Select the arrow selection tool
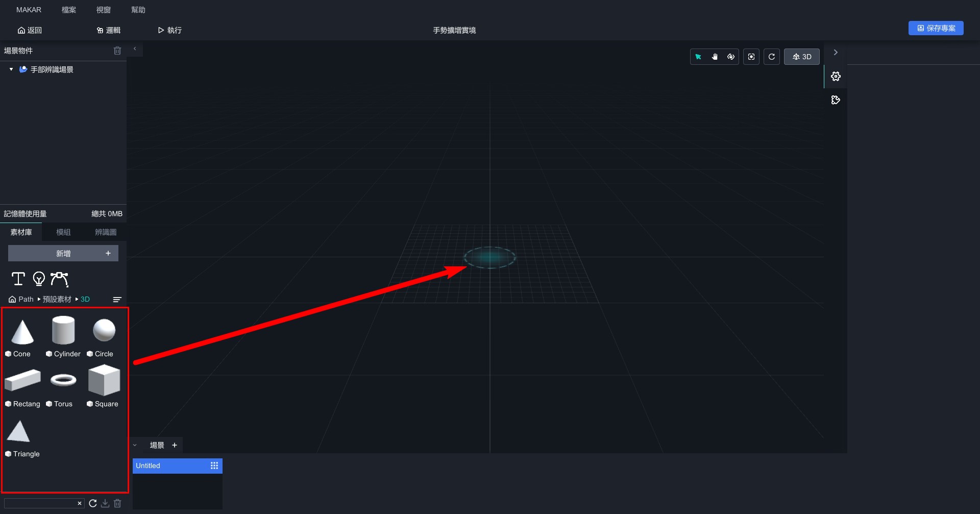 click(698, 57)
